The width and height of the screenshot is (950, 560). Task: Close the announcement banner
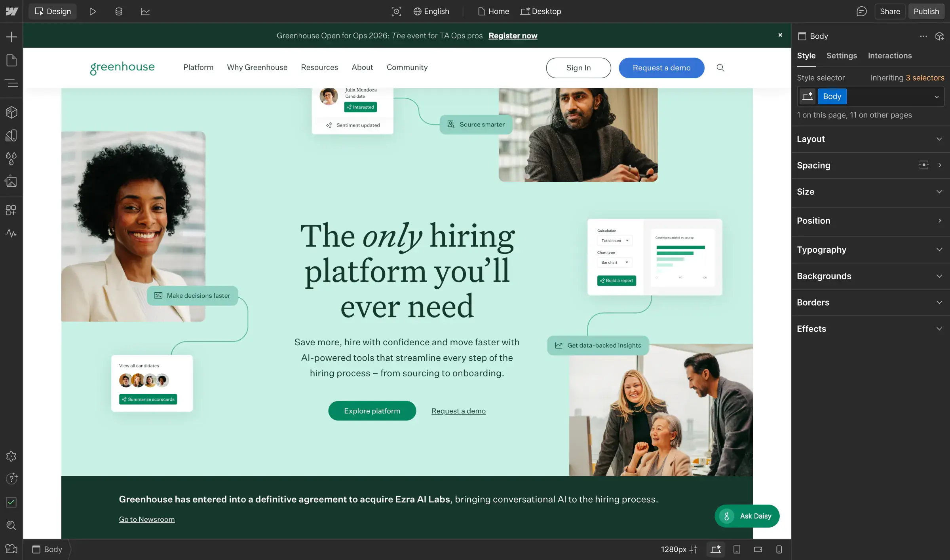(780, 35)
